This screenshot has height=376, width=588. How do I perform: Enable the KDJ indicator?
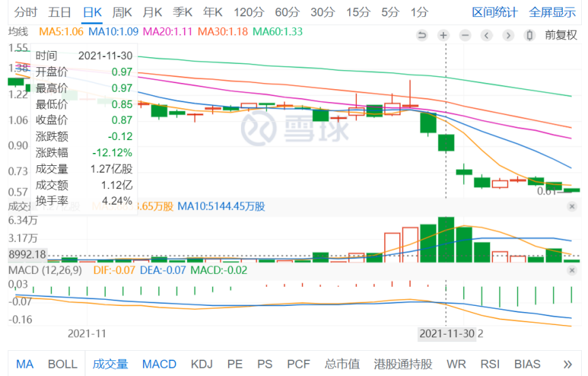[201, 364]
